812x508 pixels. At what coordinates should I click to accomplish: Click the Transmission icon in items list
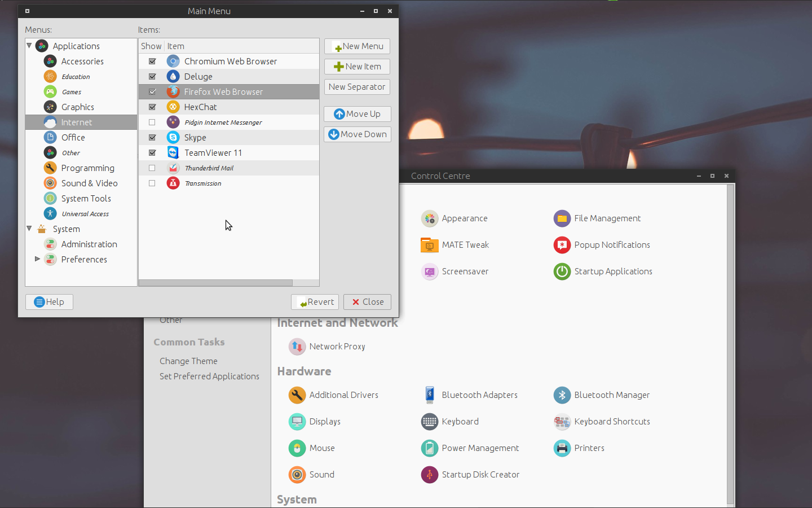coord(173,183)
